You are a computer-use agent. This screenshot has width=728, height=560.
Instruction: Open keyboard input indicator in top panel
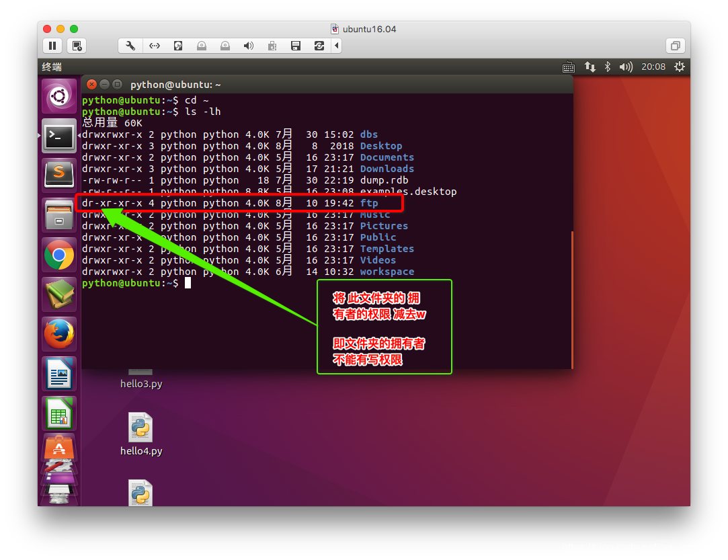coord(568,67)
